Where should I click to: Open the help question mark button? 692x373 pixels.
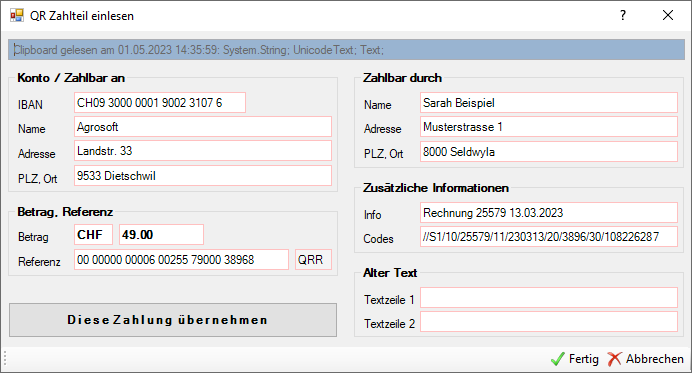pyautogui.click(x=623, y=15)
